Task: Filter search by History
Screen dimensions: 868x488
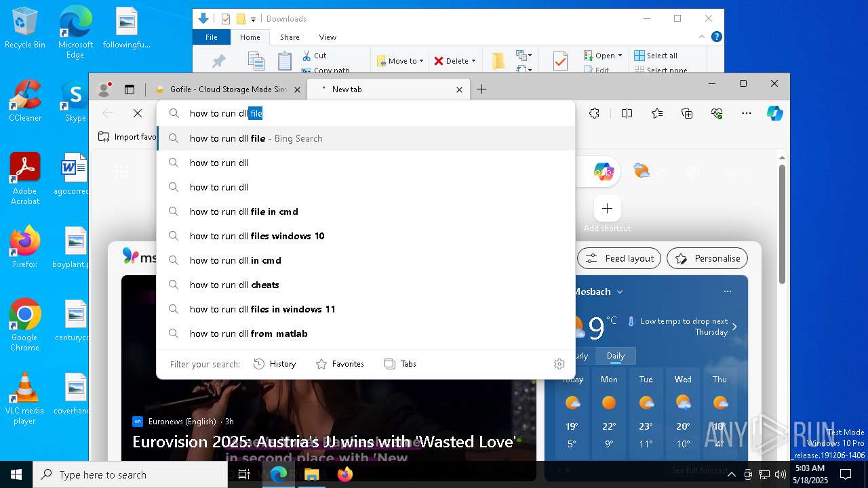Action: 275,364
